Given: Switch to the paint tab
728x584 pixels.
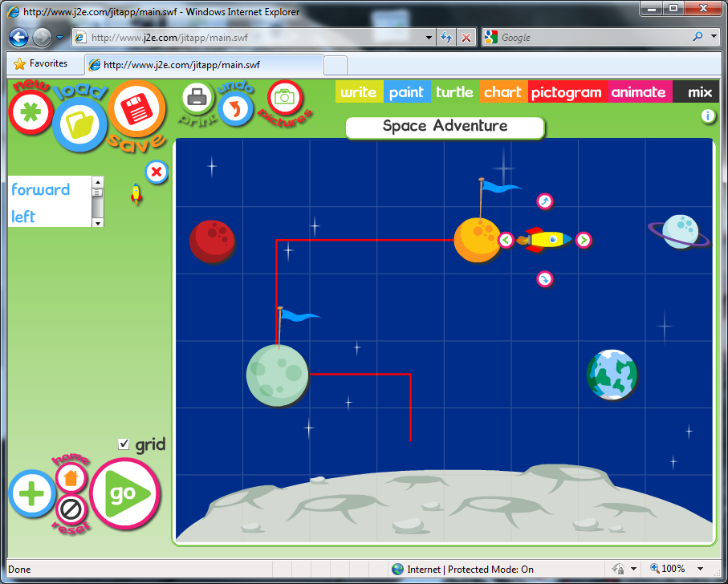Looking at the screenshot, I should (x=406, y=92).
